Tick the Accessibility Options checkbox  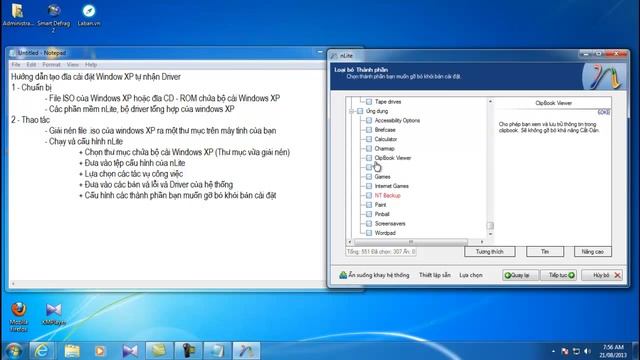coord(369,120)
